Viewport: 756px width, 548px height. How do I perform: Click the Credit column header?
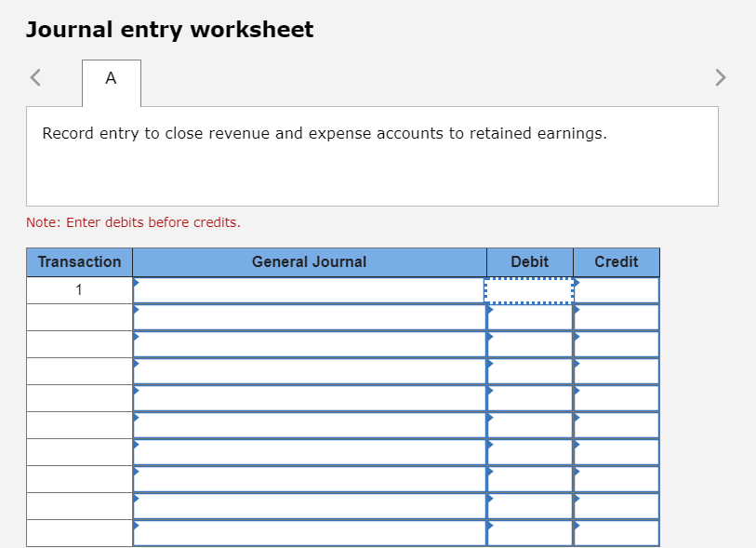(616, 261)
